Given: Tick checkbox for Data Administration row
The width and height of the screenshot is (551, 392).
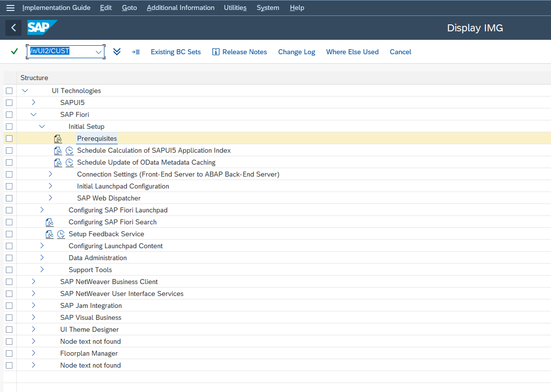Looking at the screenshot, I should click(x=9, y=258).
